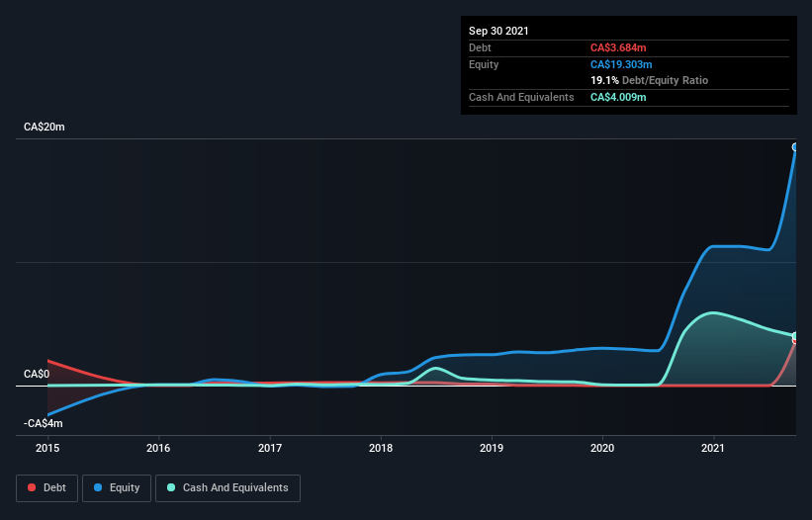This screenshot has height=520, width=812.
Task: Click the 2017 x-axis label
Action: 270,448
